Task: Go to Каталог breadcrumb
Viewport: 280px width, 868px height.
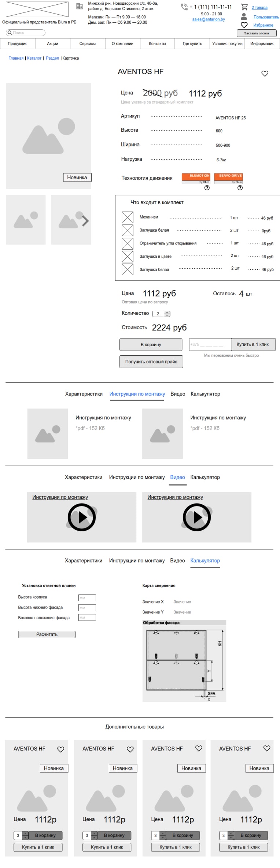Action: tap(34, 58)
